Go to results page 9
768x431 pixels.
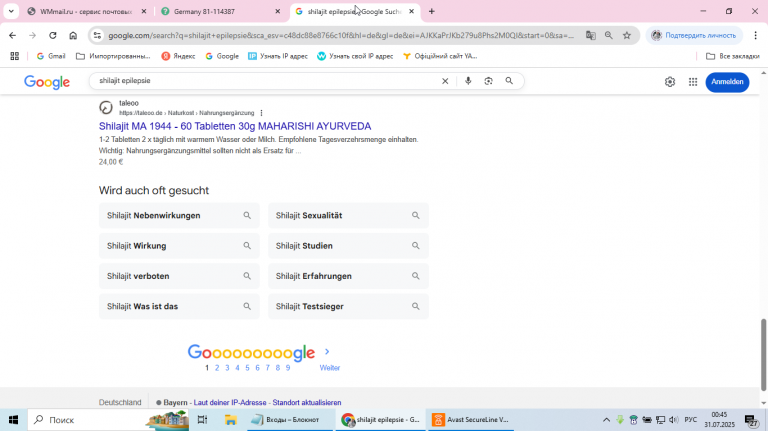288,368
